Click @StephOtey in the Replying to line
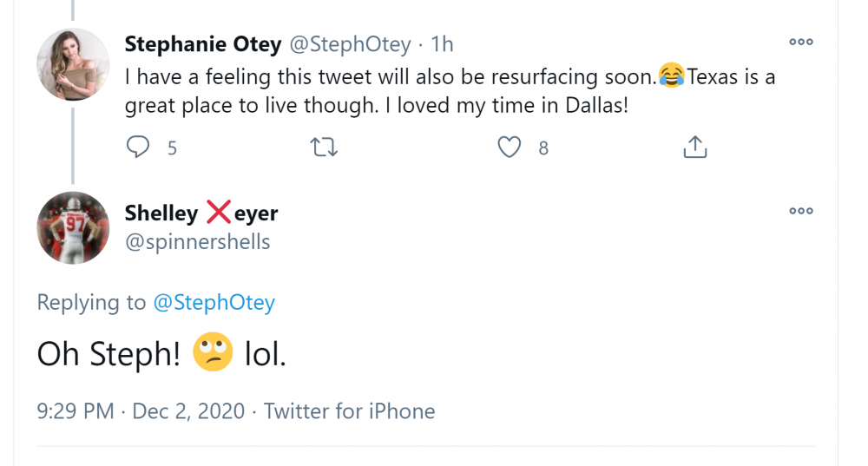This screenshot has width=868, height=466. (x=214, y=302)
